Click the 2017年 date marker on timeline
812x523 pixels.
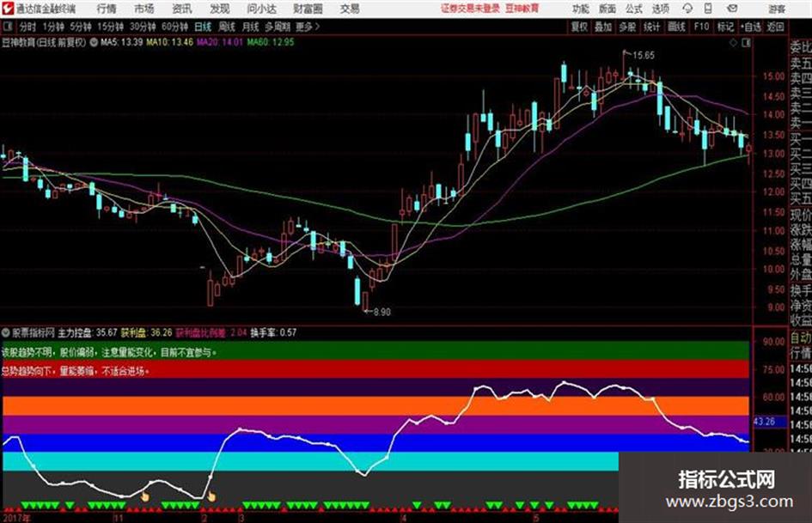(x=16, y=517)
